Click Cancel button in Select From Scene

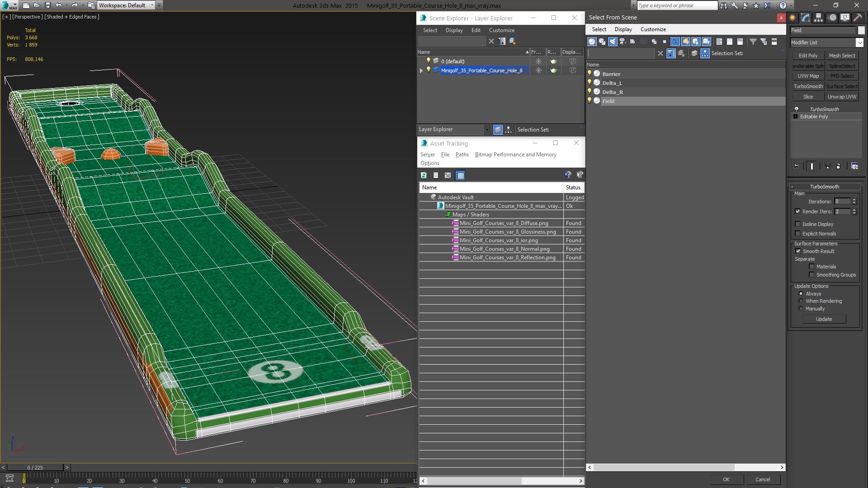coord(763,479)
